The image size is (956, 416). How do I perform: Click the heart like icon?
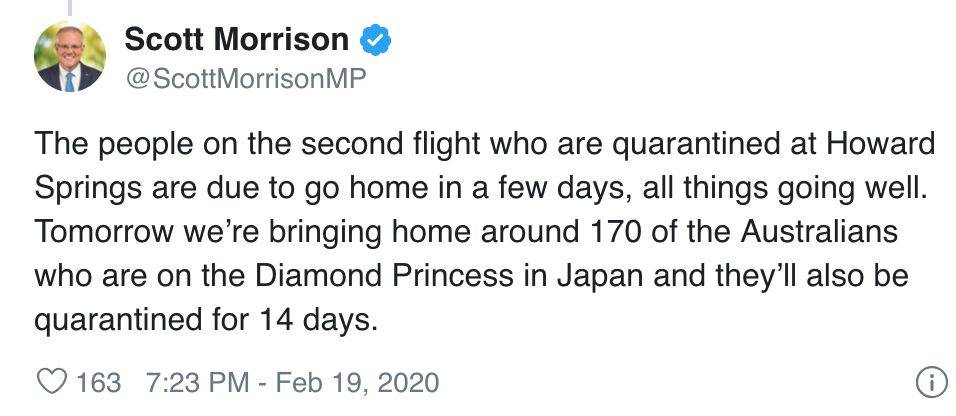pos(51,382)
